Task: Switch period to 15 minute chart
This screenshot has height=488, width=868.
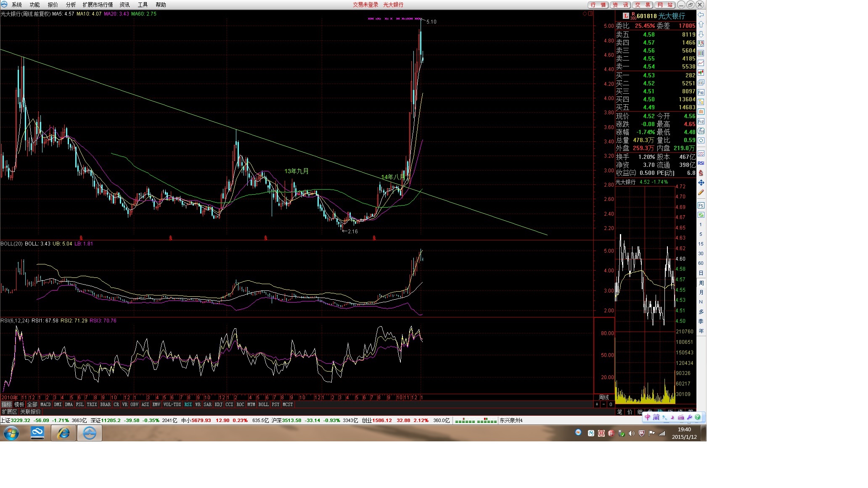Action: pyautogui.click(x=701, y=244)
